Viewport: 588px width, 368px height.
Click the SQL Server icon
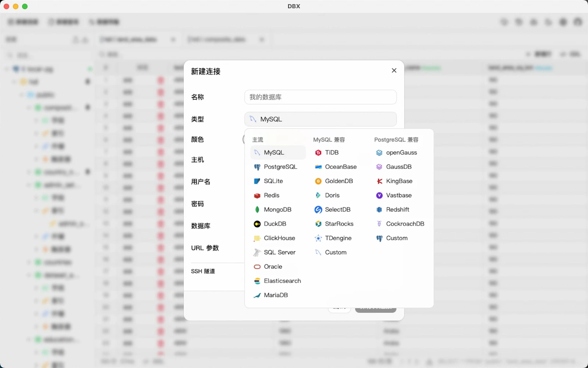[x=257, y=252]
